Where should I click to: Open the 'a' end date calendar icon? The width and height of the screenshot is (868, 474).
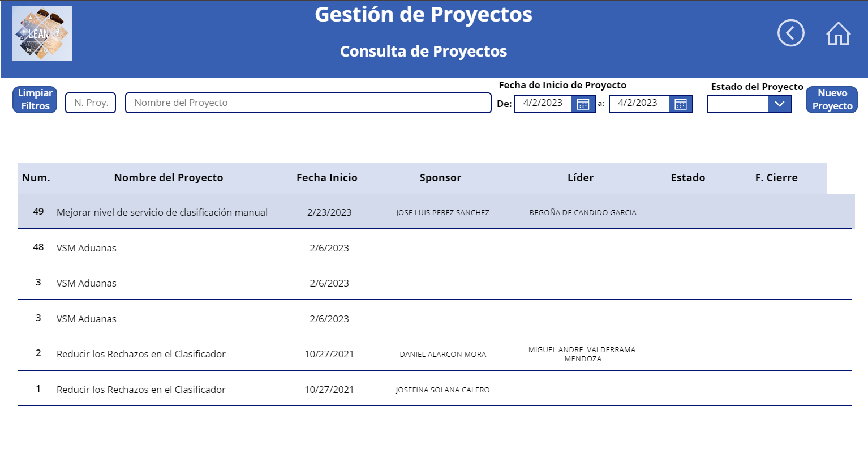click(x=680, y=104)
